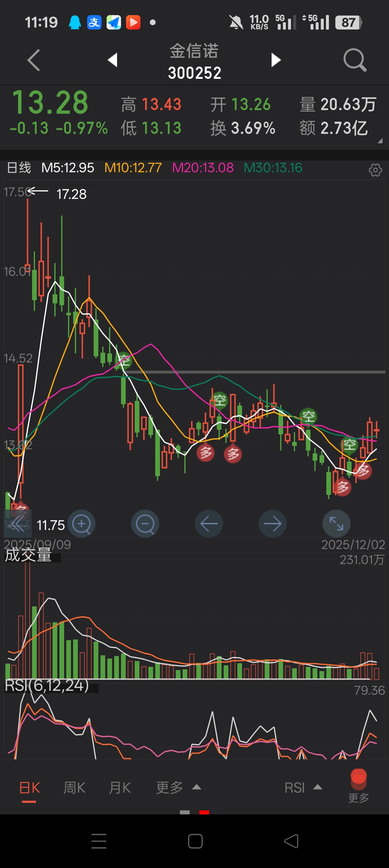Image resolution: width=389 pixels, height=868 pixels.
Task: Tap the 17.28 peak price label
Action: (71, 194)
